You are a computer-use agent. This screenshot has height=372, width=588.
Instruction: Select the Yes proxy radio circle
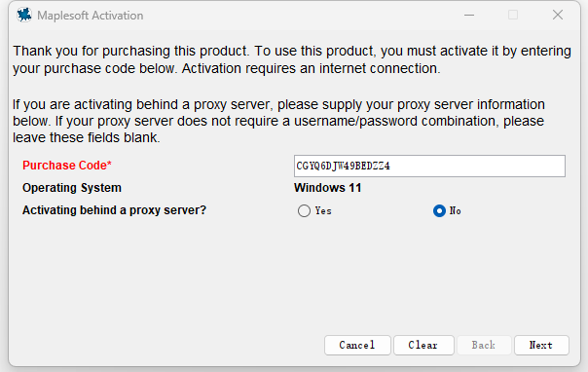coord(304,210)
